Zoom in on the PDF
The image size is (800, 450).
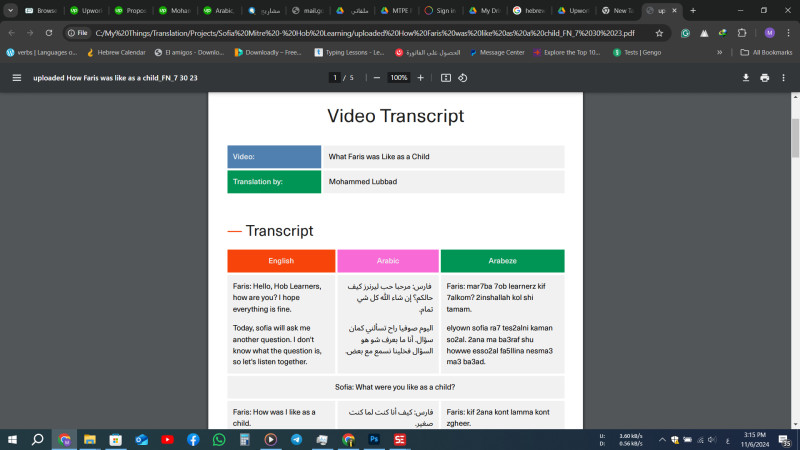click(420, 77)
